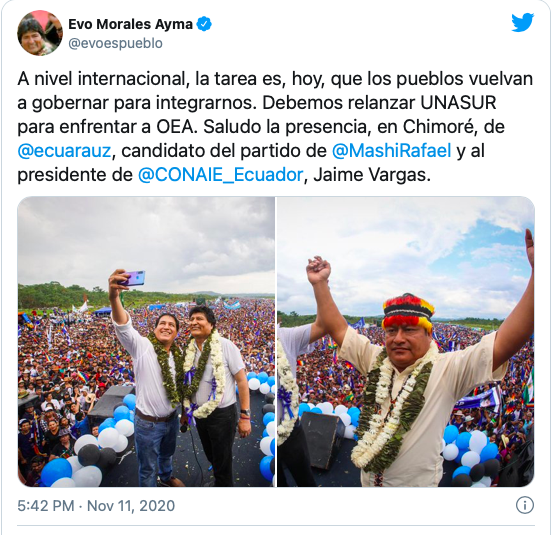The image size is (555, 535).
Task: Open Evo Morales profile avatar
Action: point(40,33)
